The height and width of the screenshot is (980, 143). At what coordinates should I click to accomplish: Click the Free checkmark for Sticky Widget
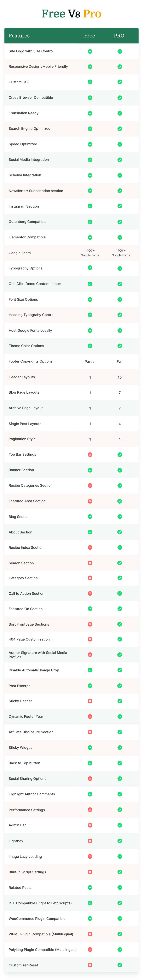tap(90, 748)
